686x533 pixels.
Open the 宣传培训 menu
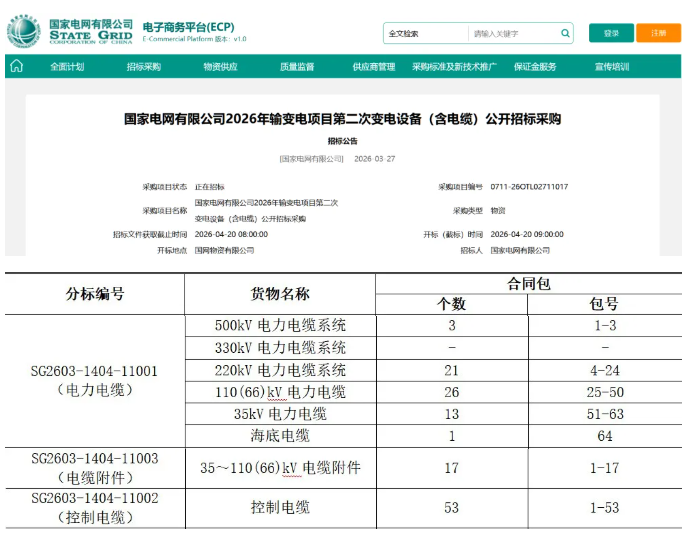pyautogui.click(x=612, y=67)
